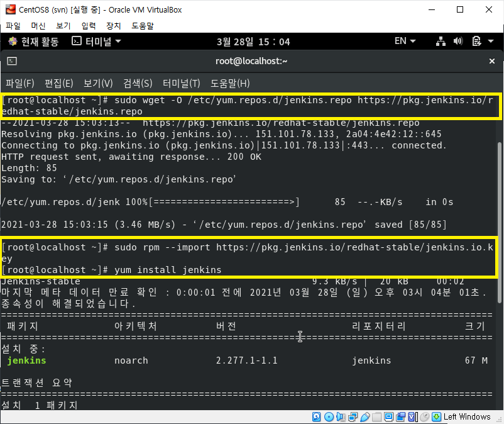Click the shared folders indicator icon
This screenshot has width=504, height=424.
pyautogui.click(x=376, y=417)
